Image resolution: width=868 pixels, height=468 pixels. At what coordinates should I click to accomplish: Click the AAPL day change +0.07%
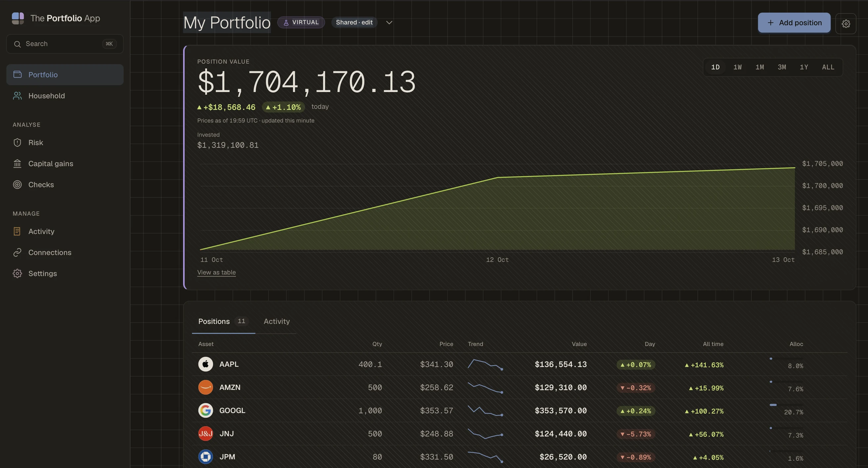tap(636, 365)
